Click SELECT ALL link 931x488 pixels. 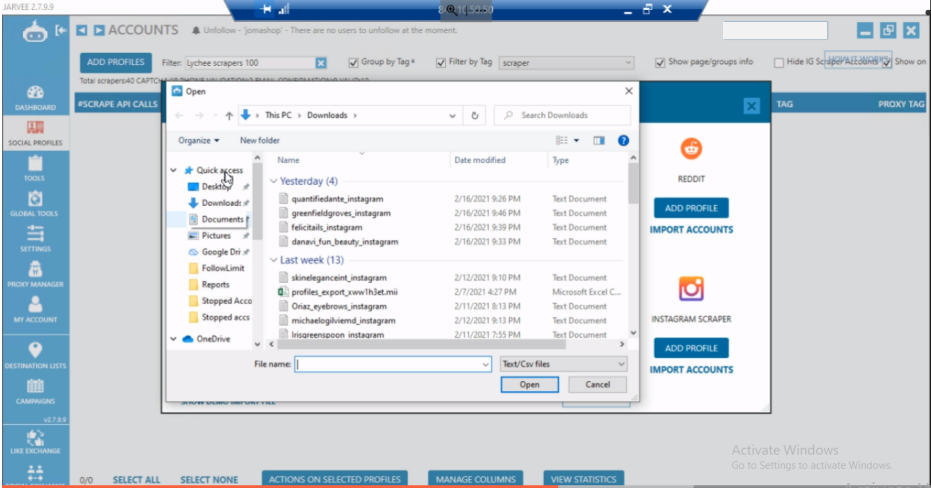[x=136, y=480]
